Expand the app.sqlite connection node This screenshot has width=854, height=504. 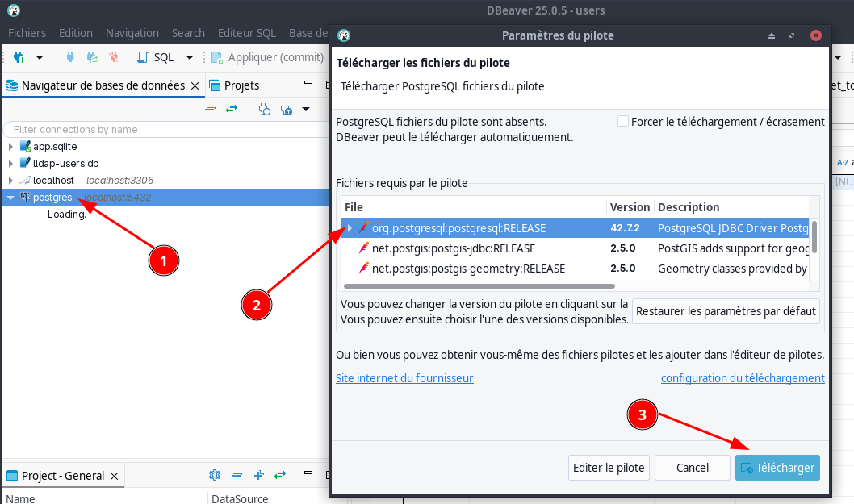coord(10,147)
